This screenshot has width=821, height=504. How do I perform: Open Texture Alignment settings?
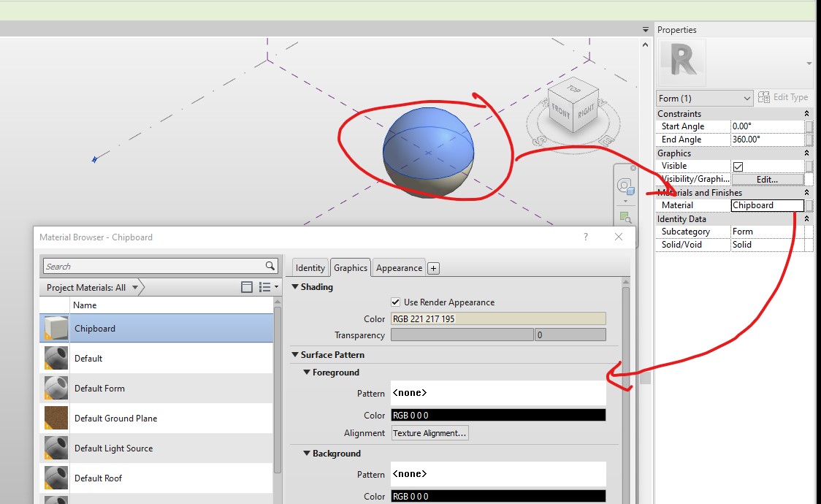(x=429, y=432)
